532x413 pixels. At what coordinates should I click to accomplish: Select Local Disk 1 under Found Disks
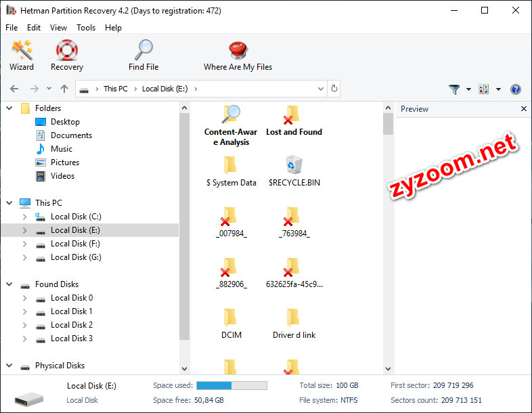71,311
